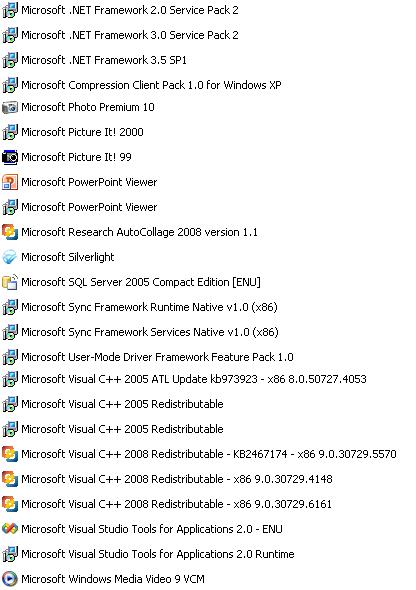Click the Visual C++ 2008 KB2467174 icon

tap(10, 454)
